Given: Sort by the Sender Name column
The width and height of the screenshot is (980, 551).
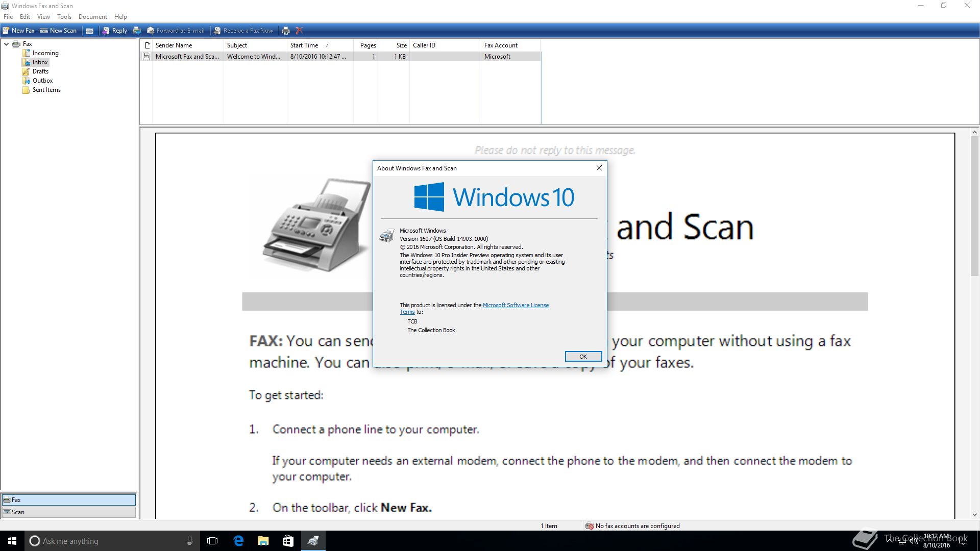Looking at the screenshot, I should 188,45.
